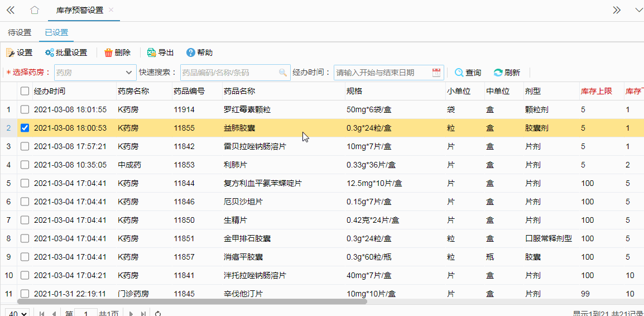Select the 库存预警设置 page tab
644x316 pixels.
pos(80,10)
